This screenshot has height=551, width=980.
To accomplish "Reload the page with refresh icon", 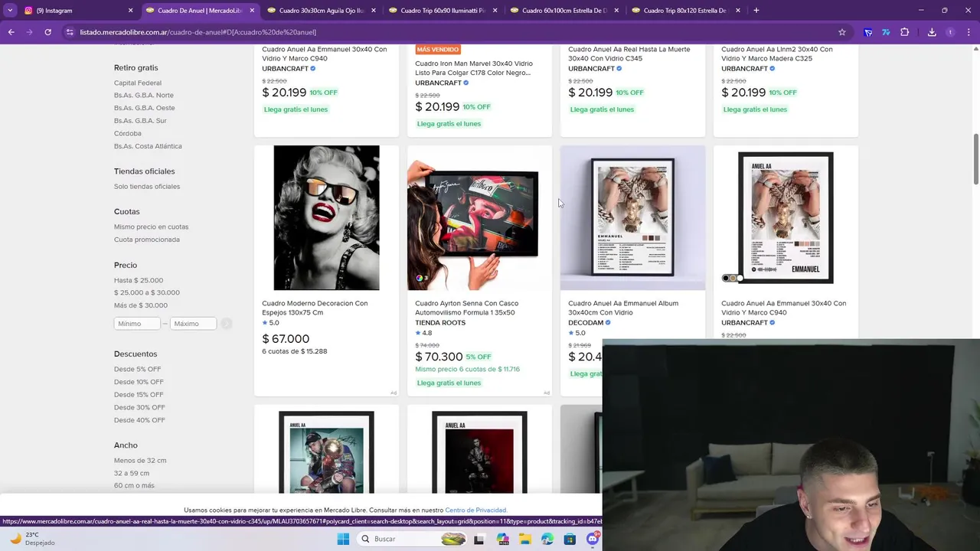I will (x=47, y=32).
